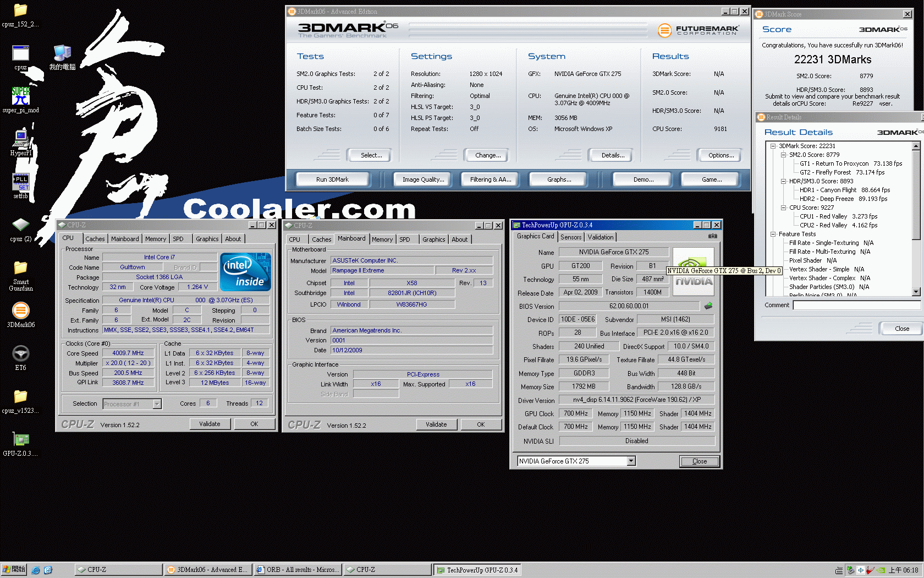Activate the 3DMark06 Advanced taskbar button
The image size is (924, 578).
pyautogui.click(x=208, y=570)
